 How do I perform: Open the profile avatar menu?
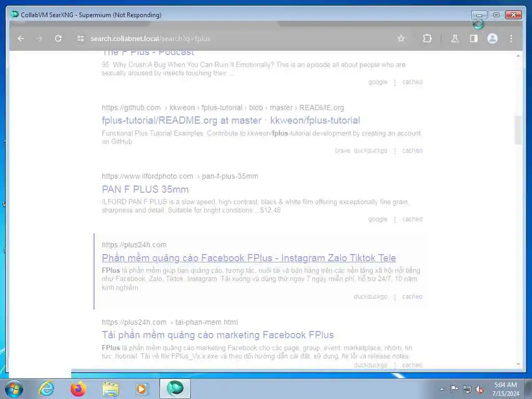[x=493, y=38]
